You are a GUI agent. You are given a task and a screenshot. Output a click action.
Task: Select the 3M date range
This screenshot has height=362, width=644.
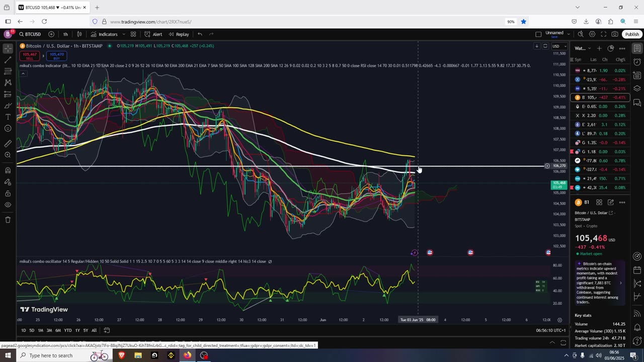coord(49,330)
